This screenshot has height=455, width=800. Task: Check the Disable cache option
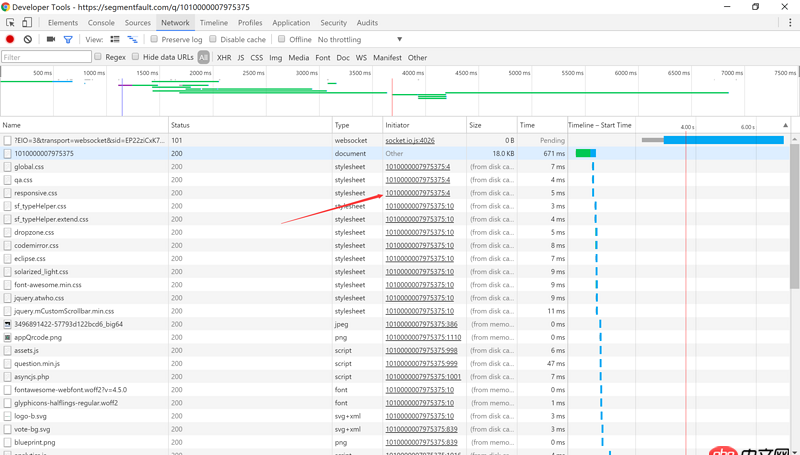click(x=213, y=40)
